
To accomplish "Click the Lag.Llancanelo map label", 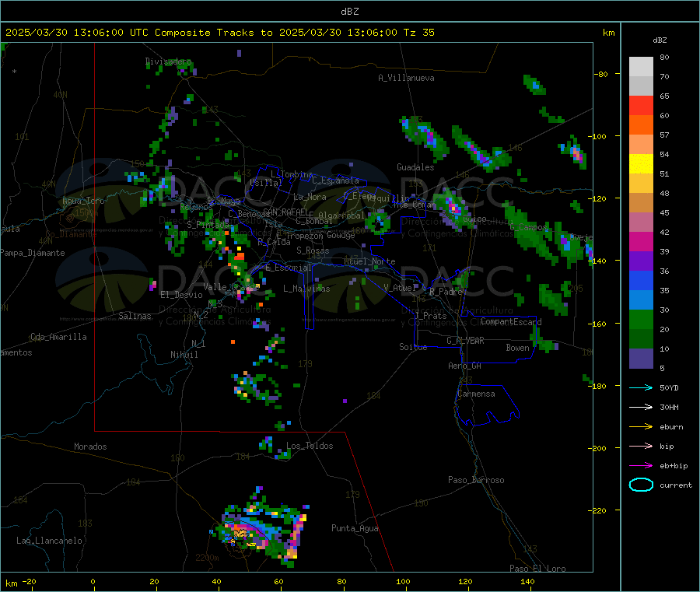I will (49, 541).
